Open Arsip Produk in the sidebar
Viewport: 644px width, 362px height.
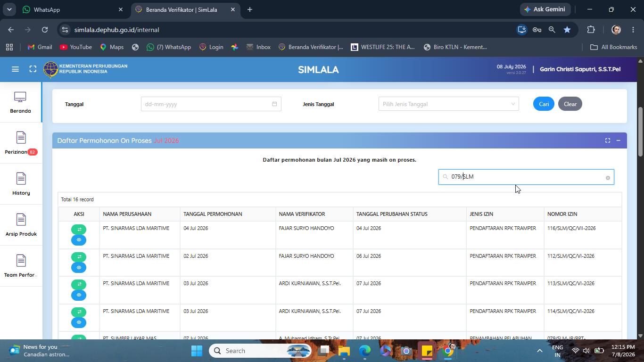pos(21,226)
